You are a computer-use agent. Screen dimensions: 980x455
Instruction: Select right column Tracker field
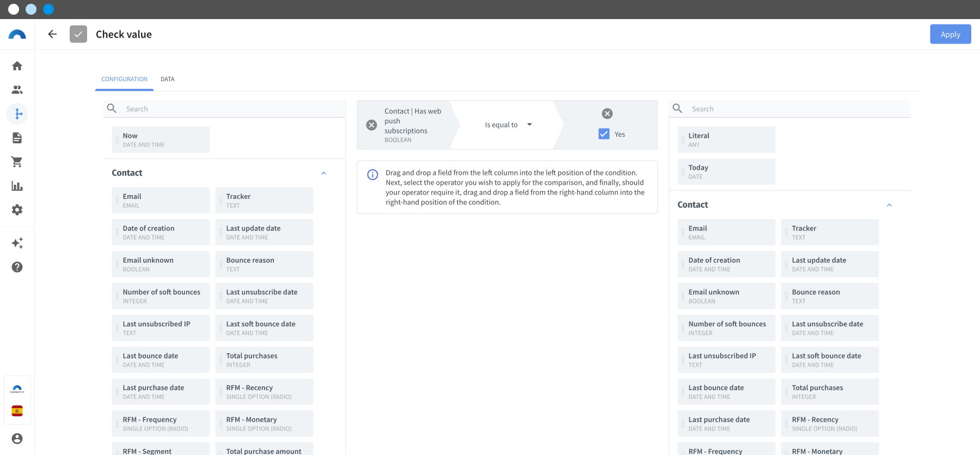[830, 232]
